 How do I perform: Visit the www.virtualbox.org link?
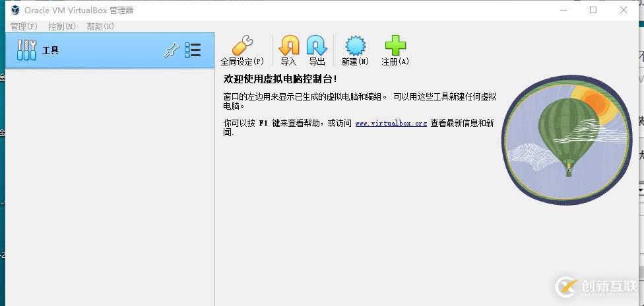click(x=391, y=123)
